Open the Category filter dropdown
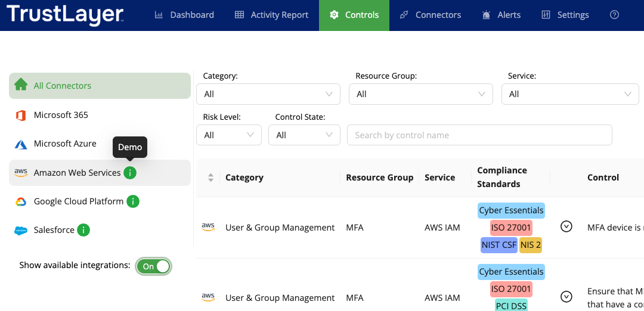The height and width of the screenshot is (311, 644). 268,94
